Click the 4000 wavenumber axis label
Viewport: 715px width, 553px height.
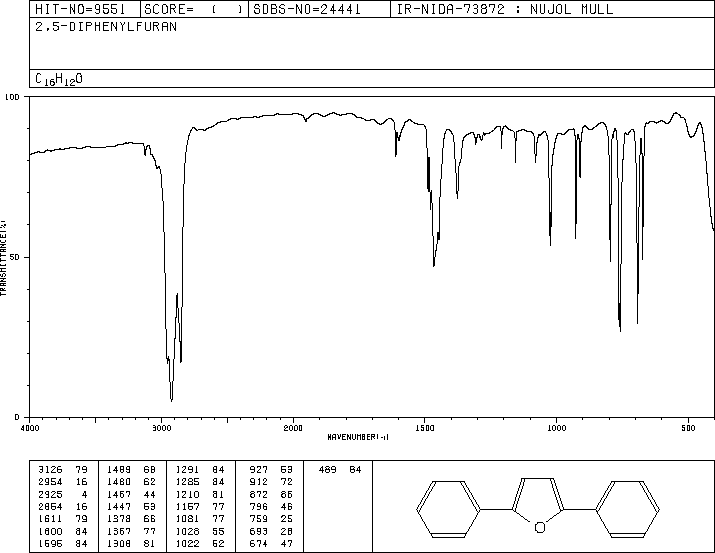click(x=30, y=428)
